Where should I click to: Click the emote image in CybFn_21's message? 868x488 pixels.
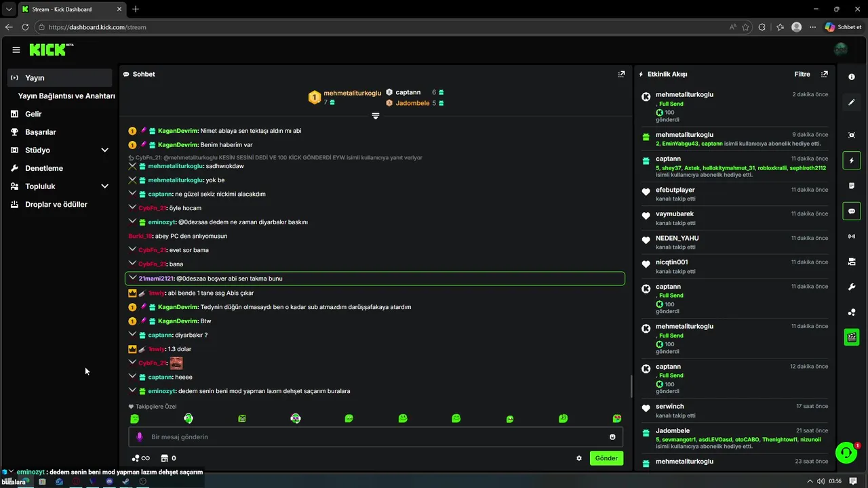(x=176, y=363)
